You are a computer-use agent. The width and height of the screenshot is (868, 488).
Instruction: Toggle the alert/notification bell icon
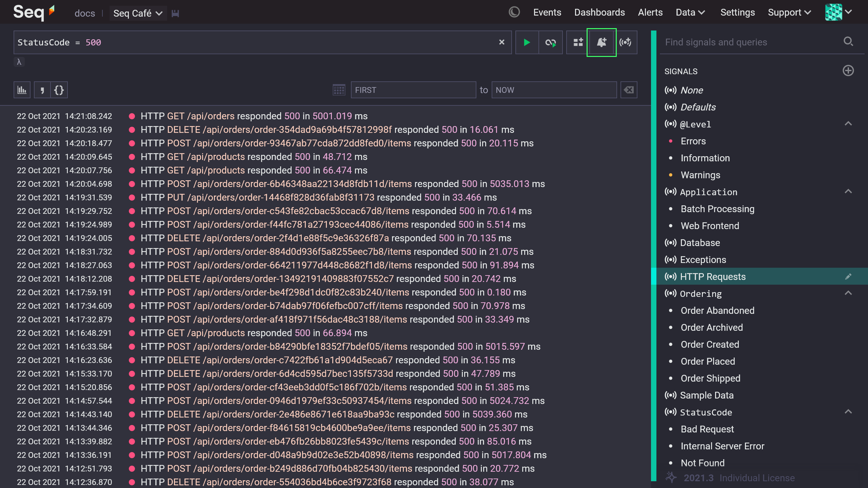point(601,42)
